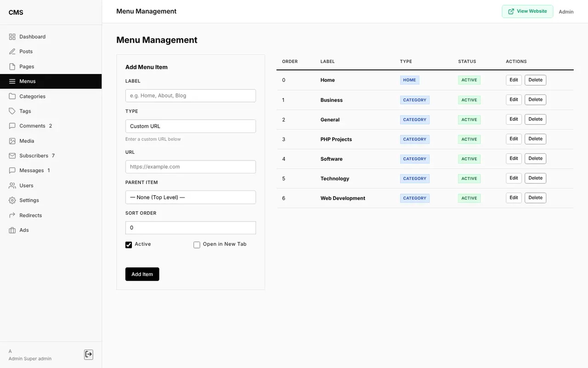
Task: Click the Posts pencil icon
Action: 12,52
